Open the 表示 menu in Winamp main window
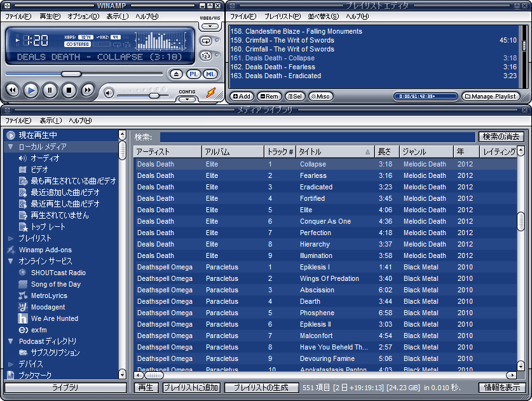 [118, 17]
